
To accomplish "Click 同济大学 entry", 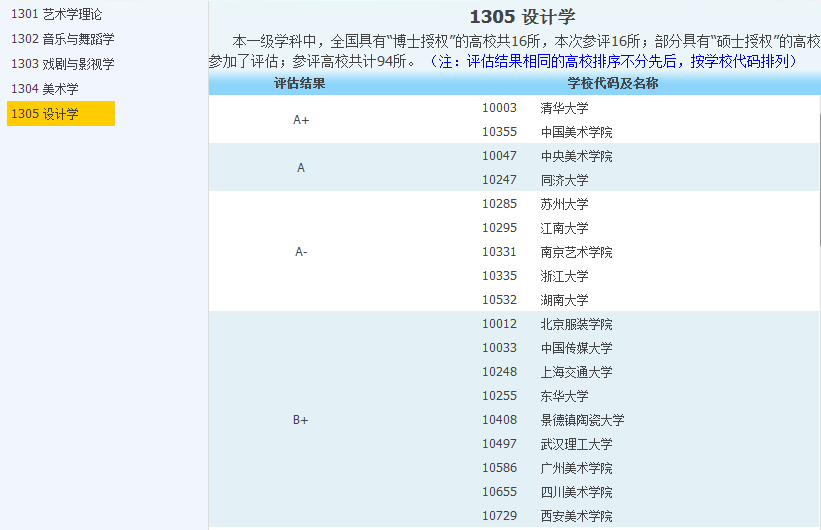I will [564, 180].
